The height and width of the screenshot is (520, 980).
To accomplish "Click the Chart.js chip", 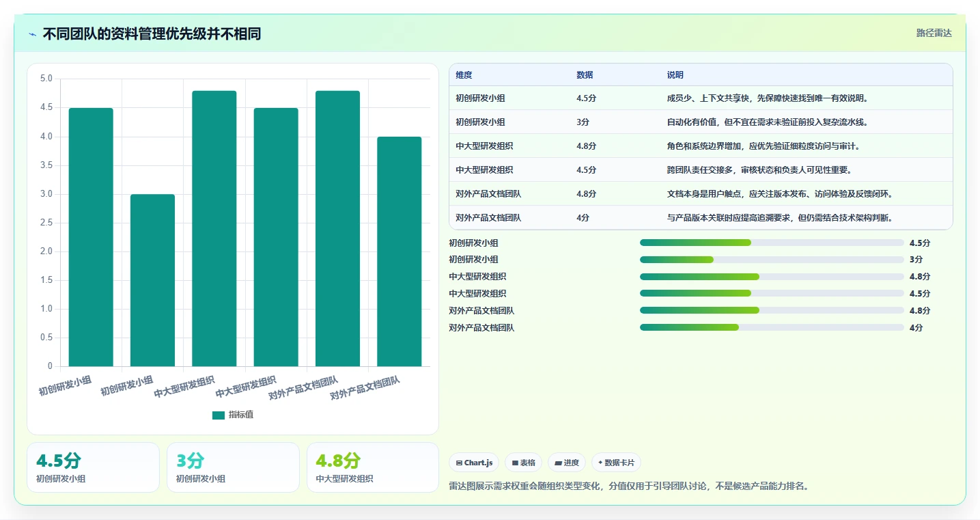I will (x=474, y=463).
